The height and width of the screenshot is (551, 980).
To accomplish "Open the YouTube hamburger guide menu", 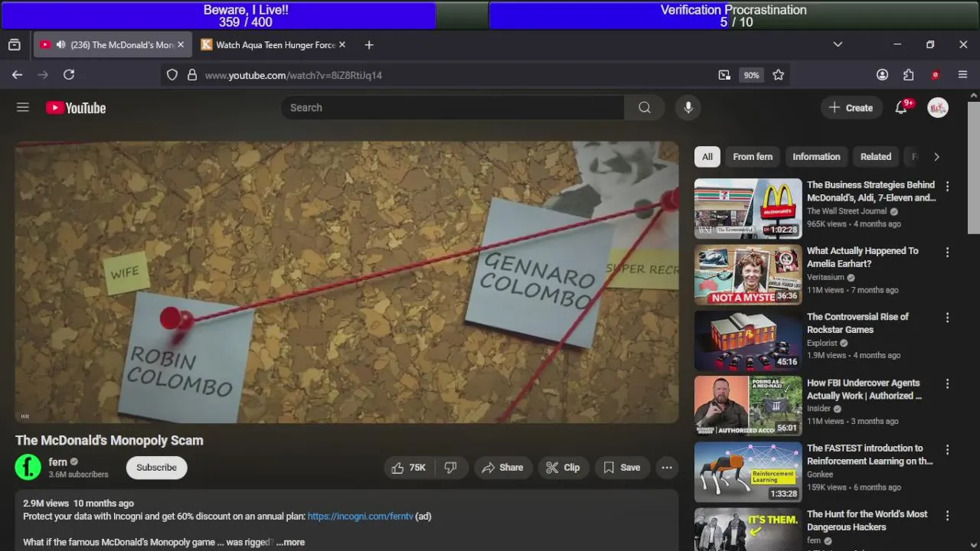I will tap(23, 108).
